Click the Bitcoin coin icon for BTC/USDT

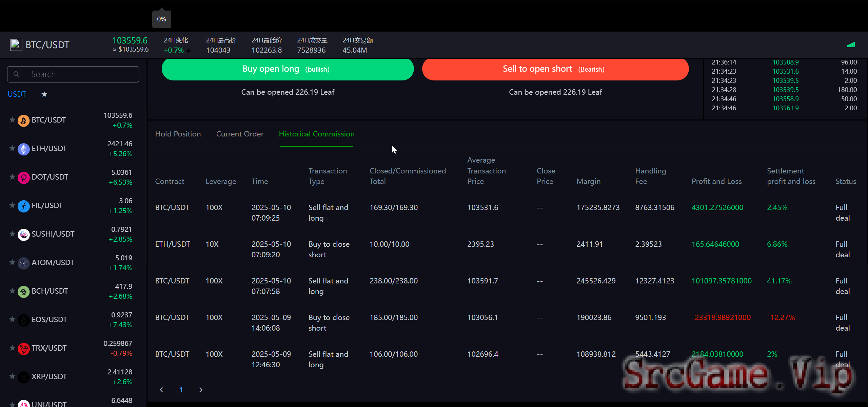click(23, 121)
